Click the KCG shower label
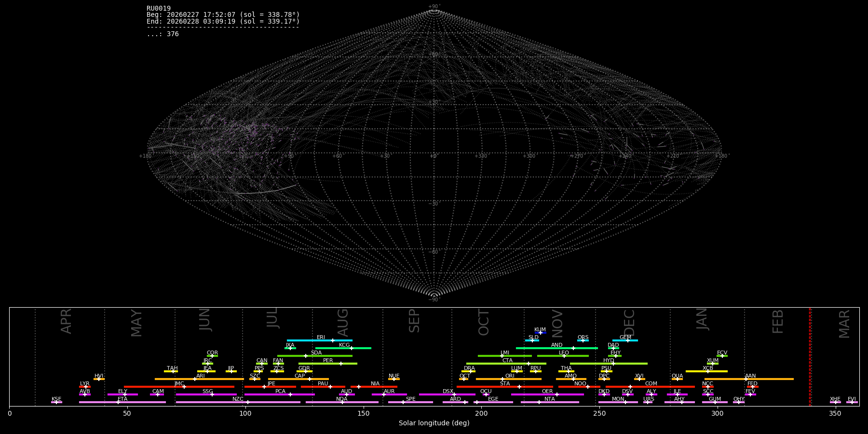 click(x=344, y=345)
